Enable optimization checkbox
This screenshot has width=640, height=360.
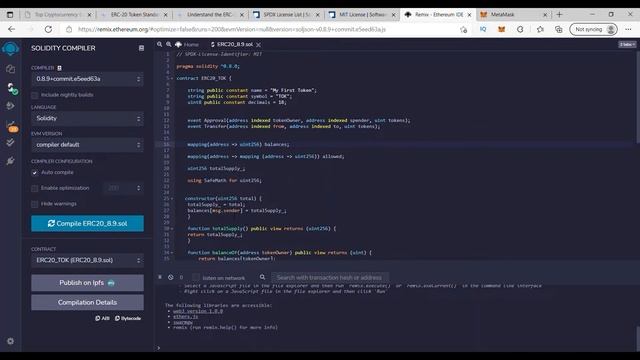35,188
